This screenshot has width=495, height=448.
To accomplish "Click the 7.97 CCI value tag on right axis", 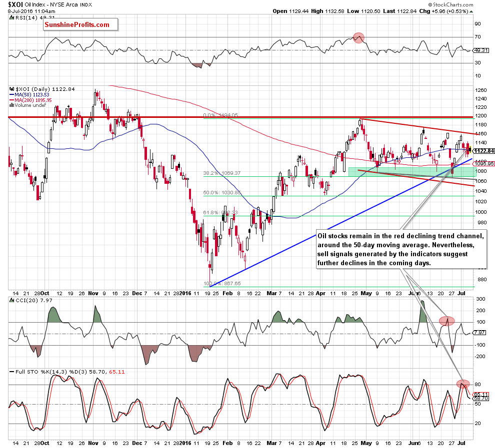I will (x=480, y=333).
